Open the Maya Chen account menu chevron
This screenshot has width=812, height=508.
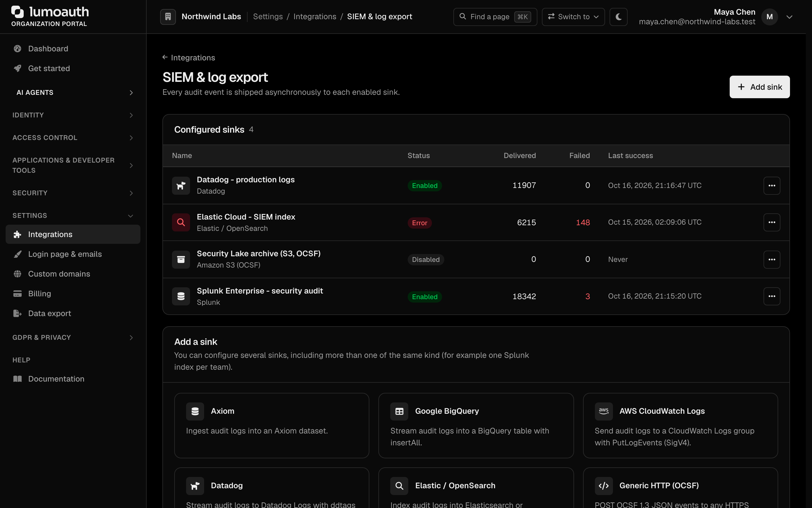click(x=789, y=17)
